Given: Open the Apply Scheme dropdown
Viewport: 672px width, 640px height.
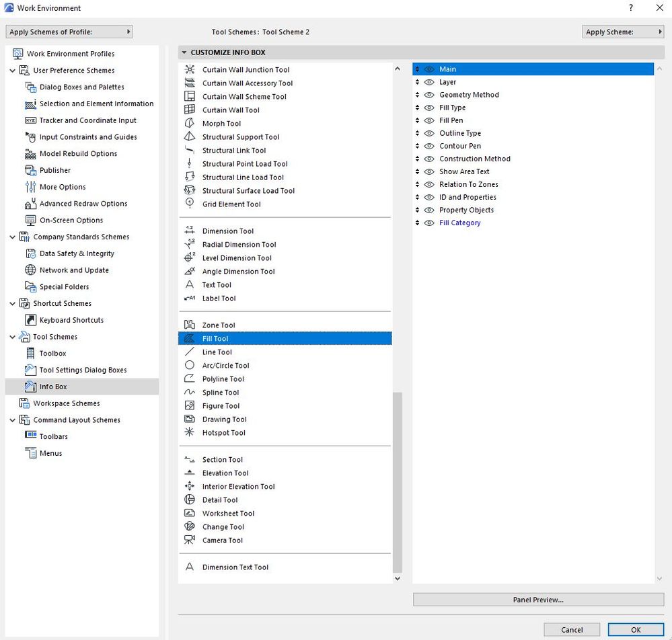Looking at the screenshot, I should click(x=623, y=32).
